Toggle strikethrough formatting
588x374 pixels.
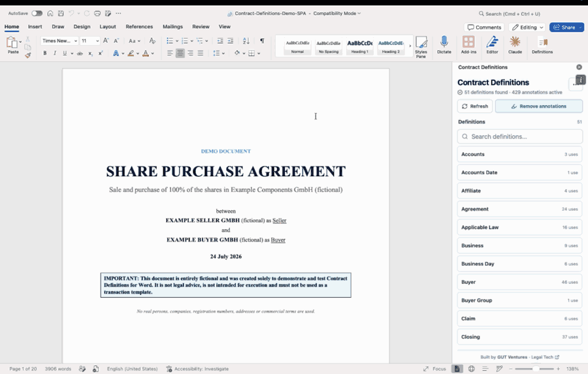(x=80, y=54)
